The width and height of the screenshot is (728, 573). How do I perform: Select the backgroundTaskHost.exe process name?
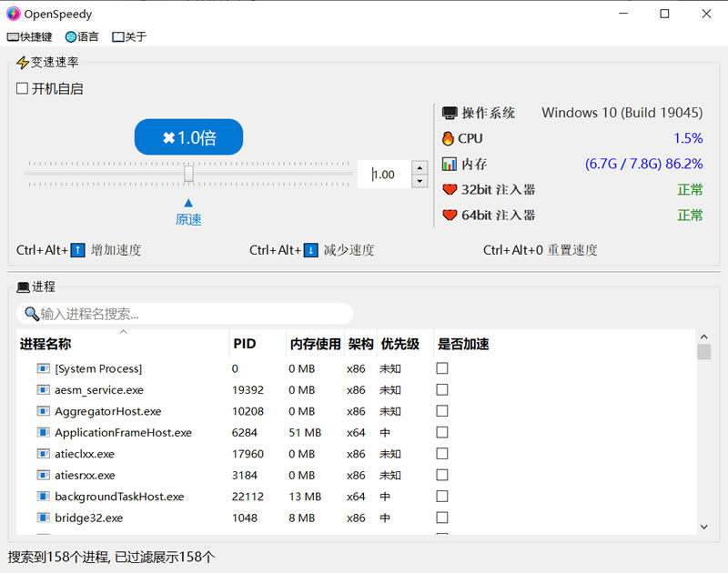click(x=119, y=497)
